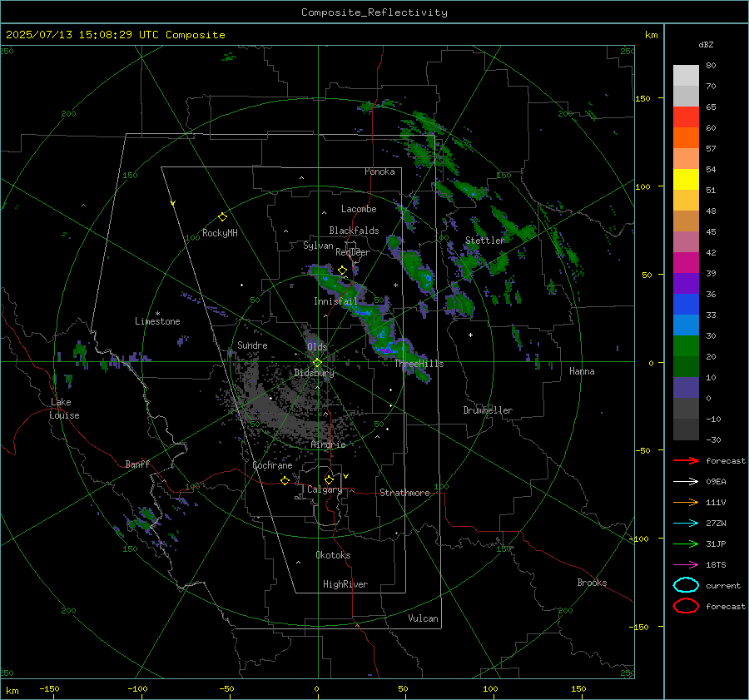Click the current ellipse legend label

pos(723,585)
